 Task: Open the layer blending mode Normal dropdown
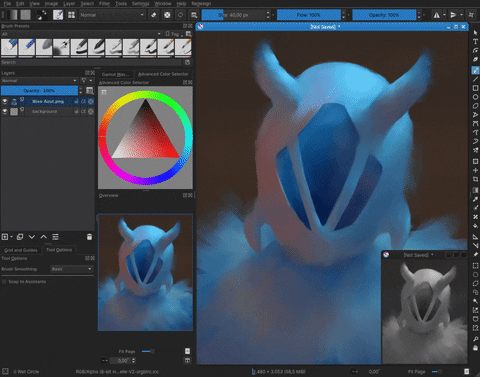[39, 81]
